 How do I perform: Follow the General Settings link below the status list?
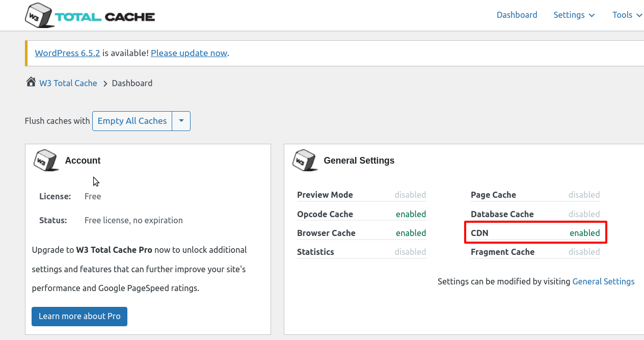[603, 281]
